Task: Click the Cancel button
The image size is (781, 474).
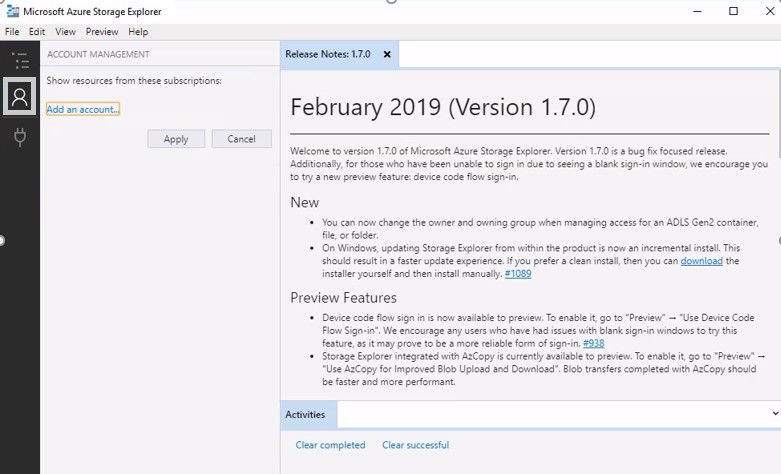Action: [242, 139]
